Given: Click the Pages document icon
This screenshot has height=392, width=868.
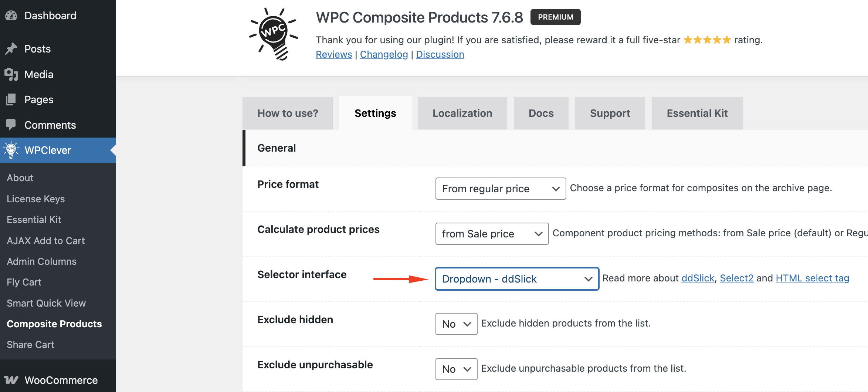Looking at the screenshot, I should coord(11,99).
